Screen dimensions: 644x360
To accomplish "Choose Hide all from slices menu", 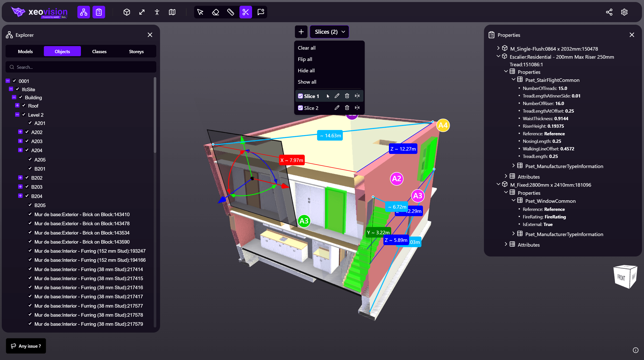I will point(306,71).
